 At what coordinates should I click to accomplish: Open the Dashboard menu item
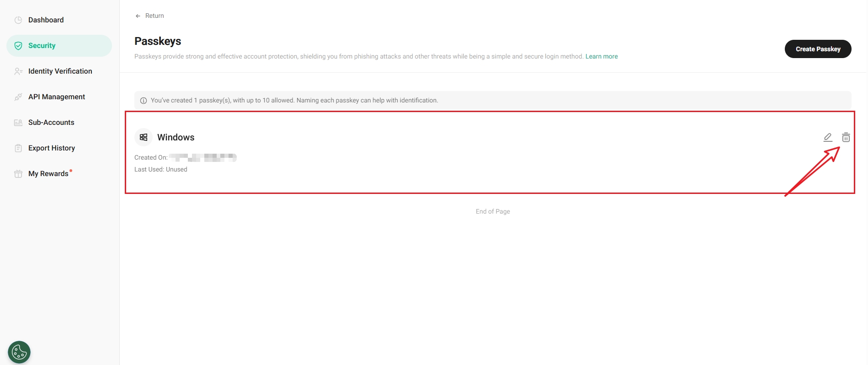[x=46, y=20]
